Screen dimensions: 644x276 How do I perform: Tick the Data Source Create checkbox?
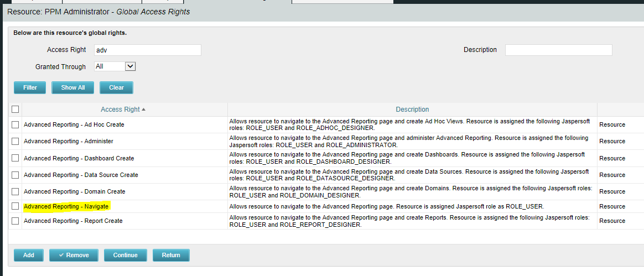15,175
